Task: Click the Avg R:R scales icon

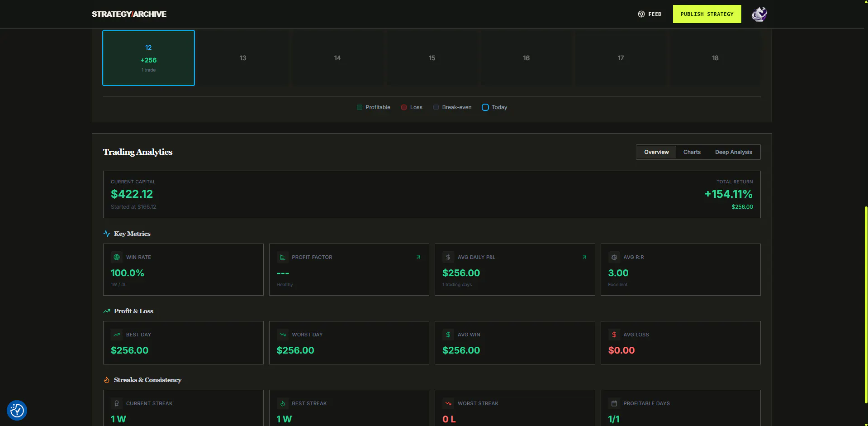Action: pyautogui.click(x=614, y=257)
